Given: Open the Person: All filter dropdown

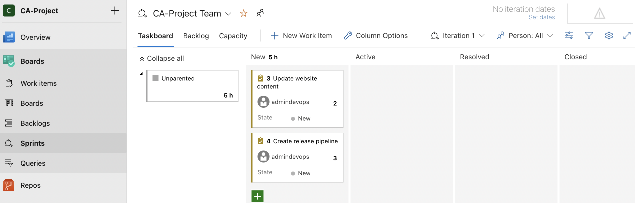Looking at the screenshot, I should coord(525,36).
